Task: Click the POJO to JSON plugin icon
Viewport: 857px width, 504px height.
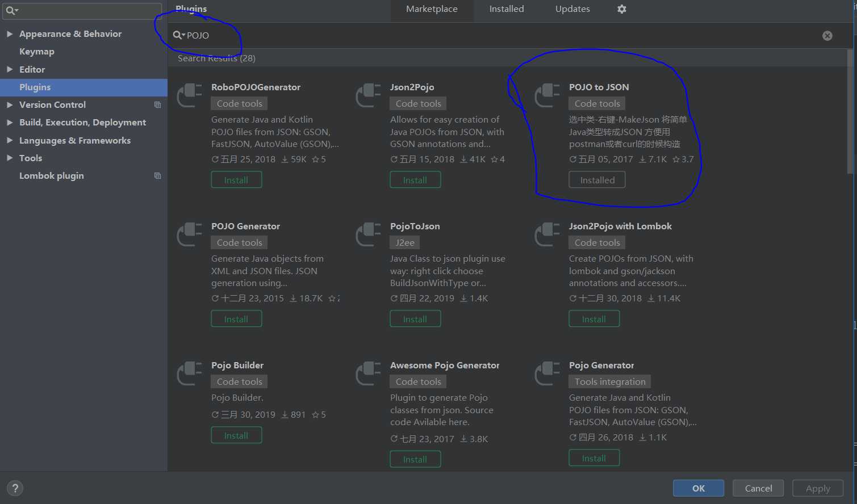Action: pos(547,95)
